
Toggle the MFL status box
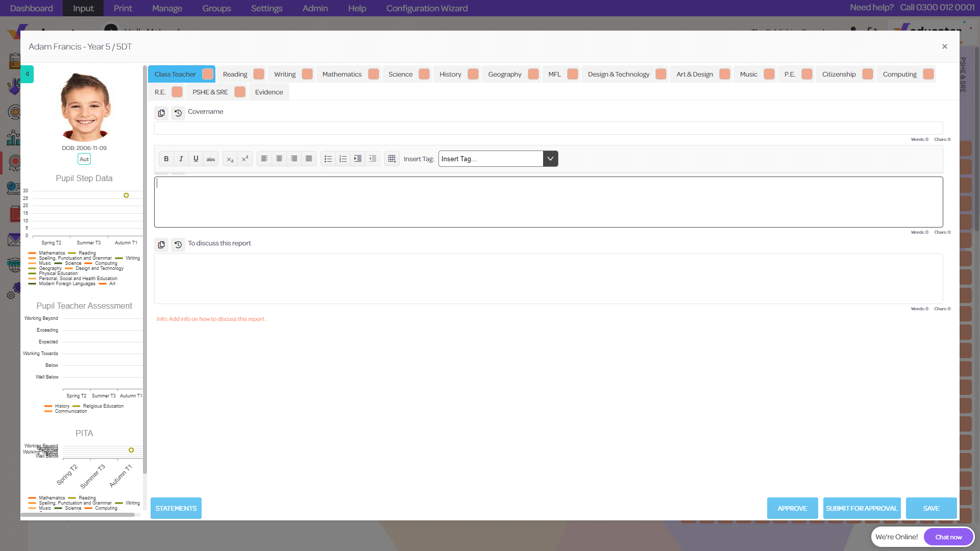573,74
